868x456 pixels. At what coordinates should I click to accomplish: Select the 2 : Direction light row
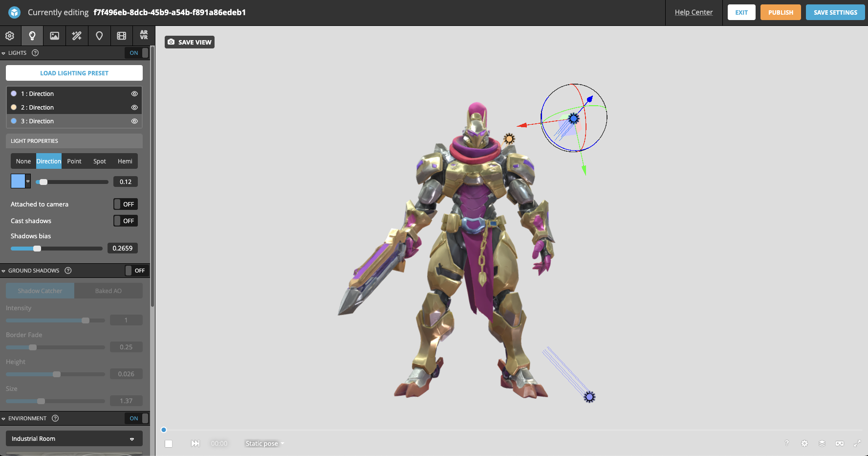(74, 107)
